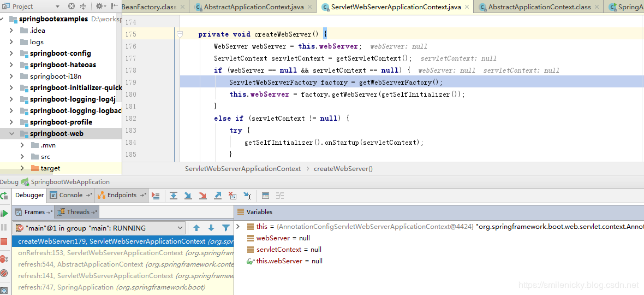The height and width of the screenshot is (295, 644).
Task: Stop the debug session with the red square
Action: click(x=4, y=241)
